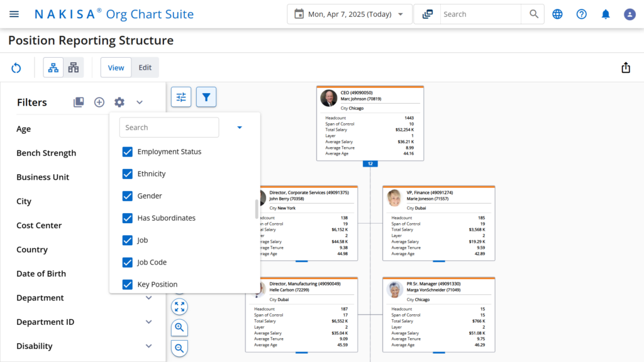Image resolution: width=644 pixels, height=362 pixels.
Task: Uncheck the Ethnicity checkbox
Action: [128, 173]
